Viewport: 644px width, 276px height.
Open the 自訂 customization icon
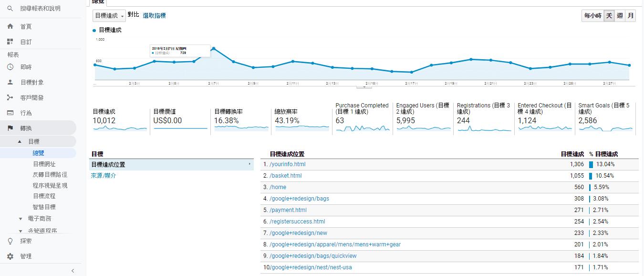[x=10, y=42]
